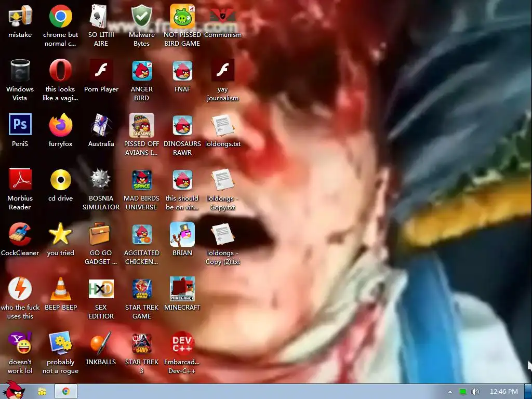The width and height of the screenshot is (532, 399).
Task: Launch the 'furryfox' Firefox icon
Action: (60, 125)
